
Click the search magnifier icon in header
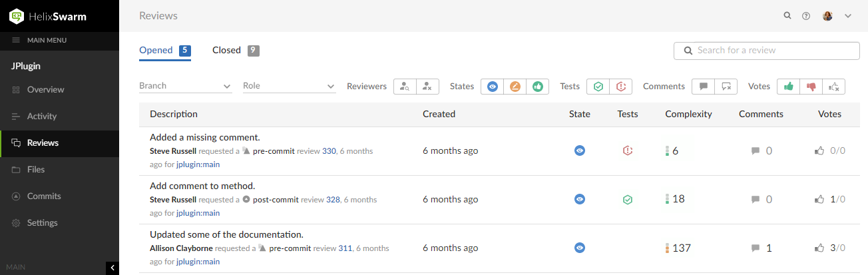tap(787, 16)
